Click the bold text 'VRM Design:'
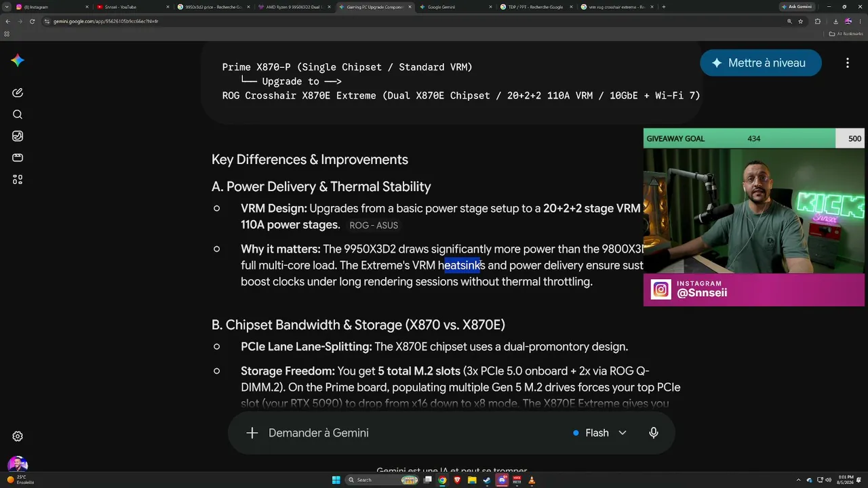Screen dimensions: 868x488 (274, 209)
